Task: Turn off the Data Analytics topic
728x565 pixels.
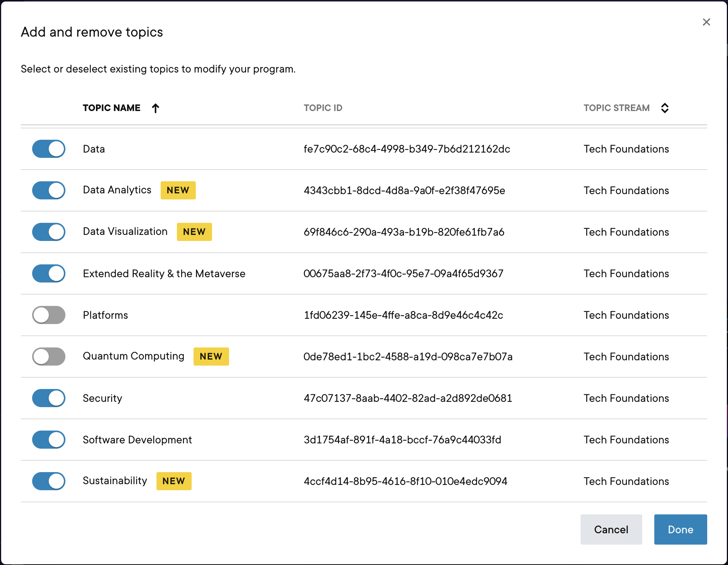Action: point(48,190)
